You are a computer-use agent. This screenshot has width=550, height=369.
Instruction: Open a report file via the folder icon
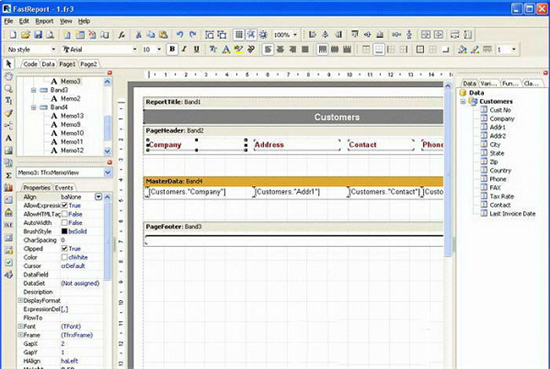pyautogui.click(x=25, y=35)
